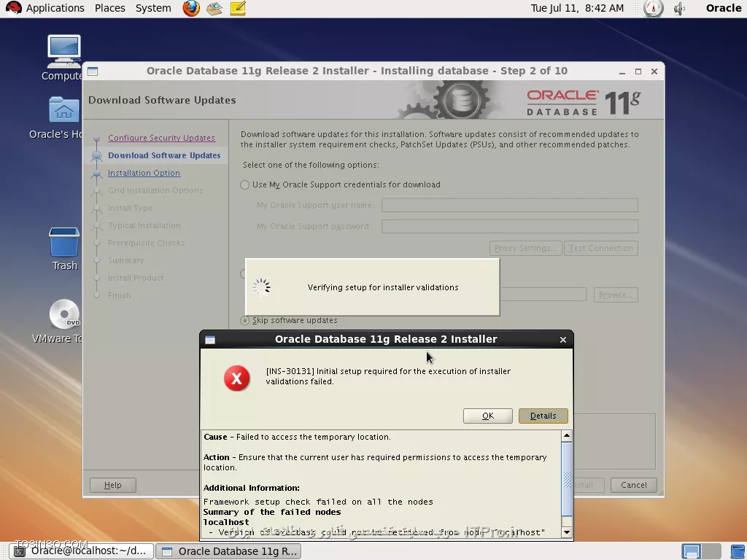
Task: Click the red error icon in dialog
Action: [x=237, y=378]
